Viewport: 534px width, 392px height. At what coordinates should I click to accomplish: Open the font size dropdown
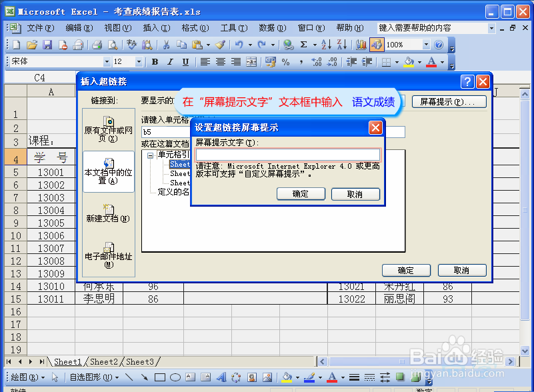click(x=139, y=61)
